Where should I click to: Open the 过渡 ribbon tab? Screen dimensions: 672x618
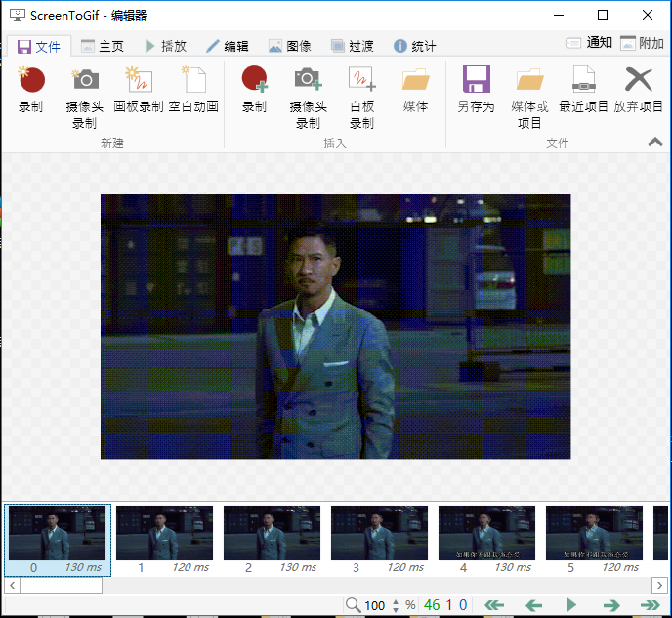pyautogui.click(x=353, y=46)
